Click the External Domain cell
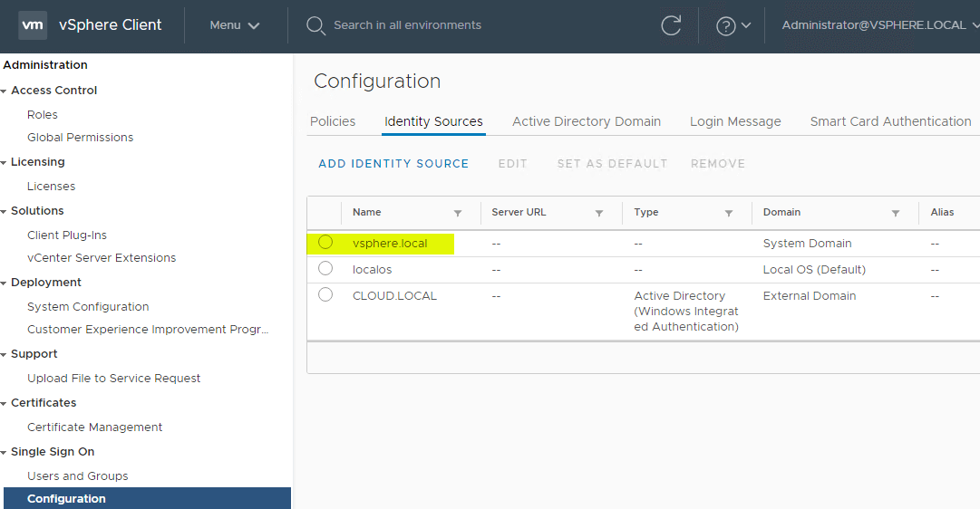Image resolution: width=980 pixels, height=509 pixels. (x=810, y=295)
